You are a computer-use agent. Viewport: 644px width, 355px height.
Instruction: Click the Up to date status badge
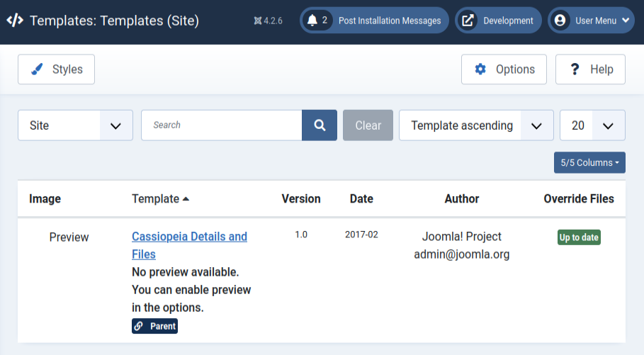point(579,237)
